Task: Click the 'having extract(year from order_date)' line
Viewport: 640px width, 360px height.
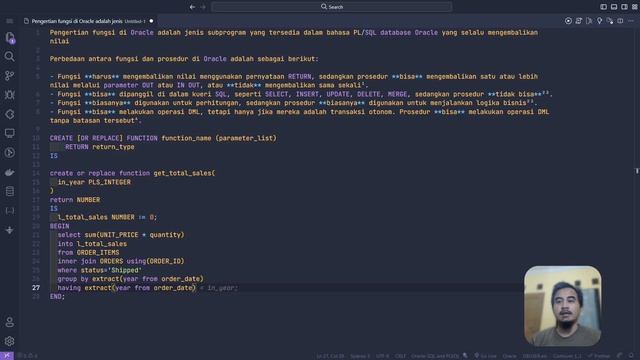Action: point(127,288)
